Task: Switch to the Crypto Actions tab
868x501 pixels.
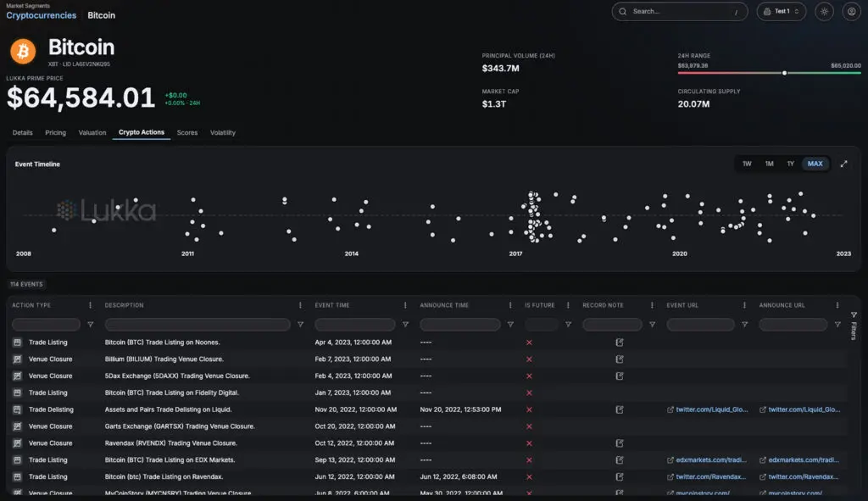Action: (142, 132)
